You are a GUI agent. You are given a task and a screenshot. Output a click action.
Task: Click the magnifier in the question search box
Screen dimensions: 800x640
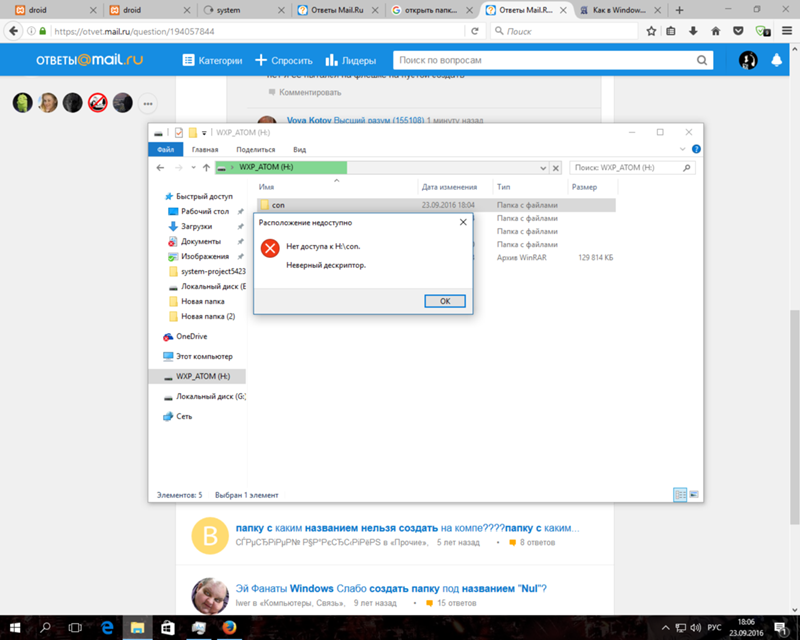pos(702,60)
